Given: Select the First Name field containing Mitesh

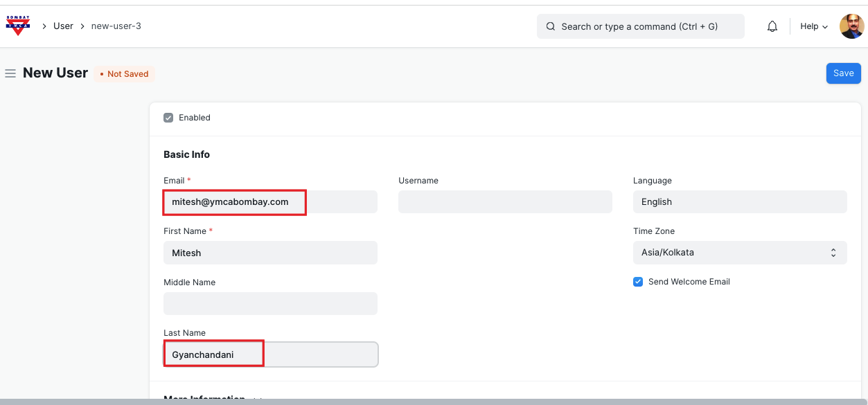Looking at the screenshot, I should tap(270, 253).
